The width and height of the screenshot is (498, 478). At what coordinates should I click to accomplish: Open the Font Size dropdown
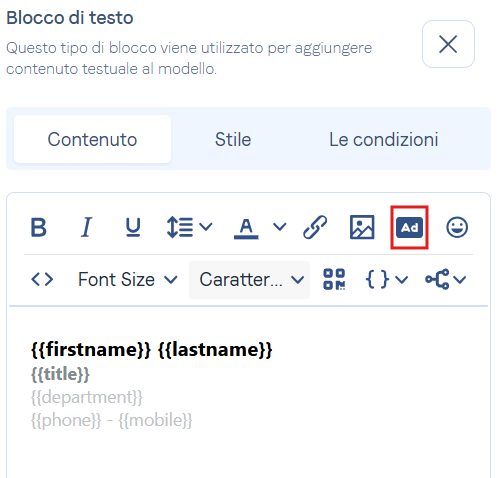(x=128, y=279)
